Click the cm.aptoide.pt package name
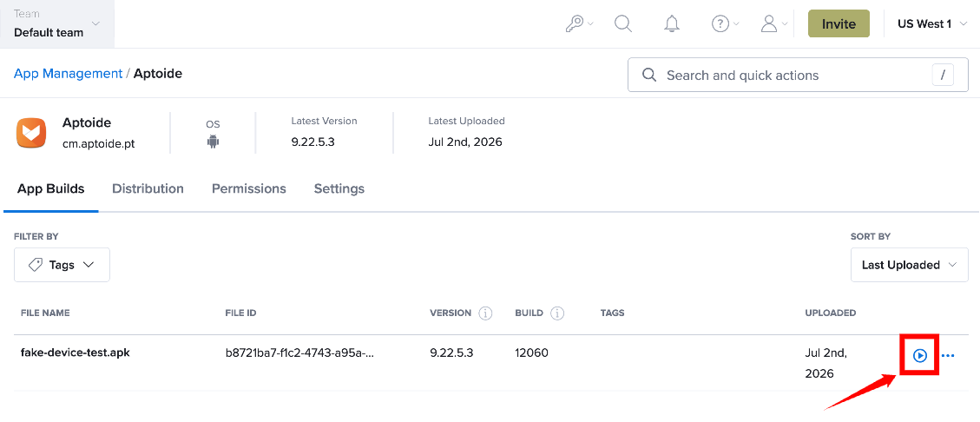The height and width of the screenshot is (422, 980). [99, 144]
